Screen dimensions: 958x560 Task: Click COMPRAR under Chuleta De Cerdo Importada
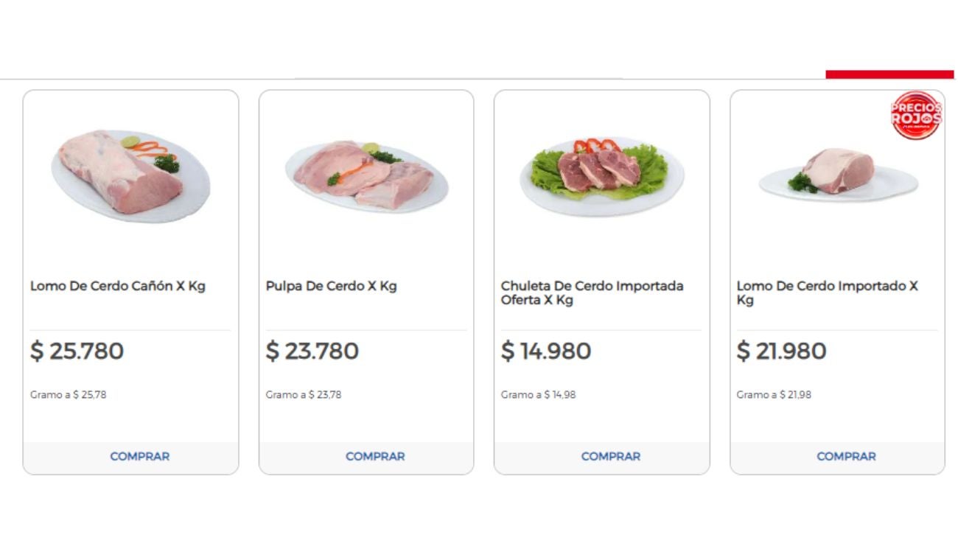point(611,456)
